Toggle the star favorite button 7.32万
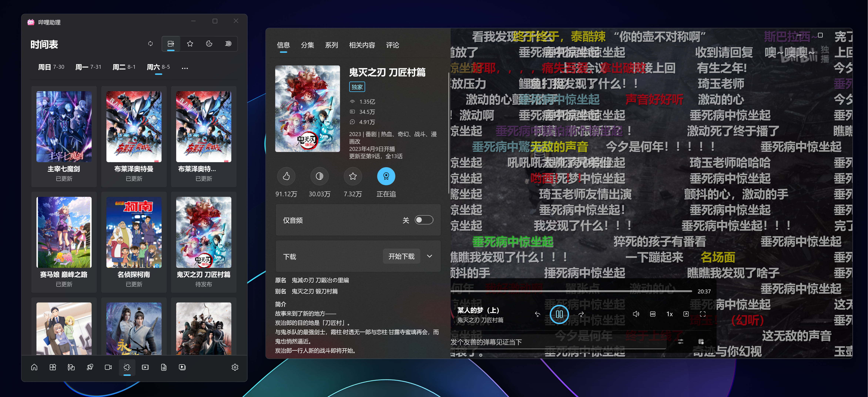Viewport: 868px width, 397px height. (x=352, y=176)
